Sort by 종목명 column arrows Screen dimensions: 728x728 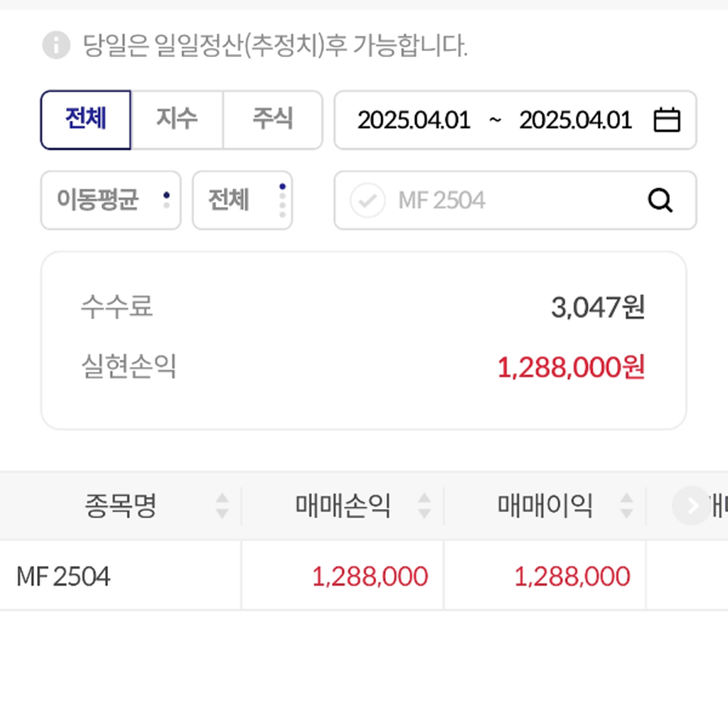pyautogui.click(x=223, y=505)
